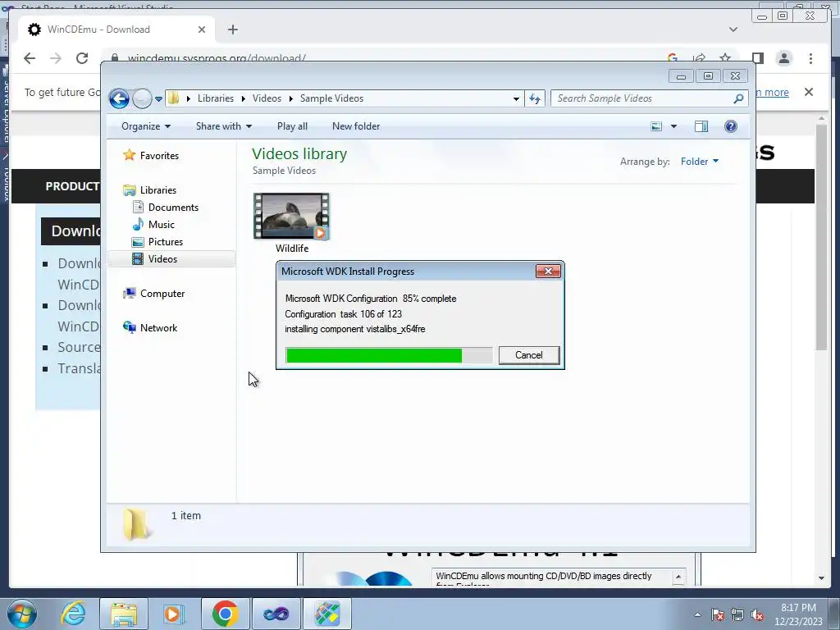The height and width of the screenshot is (630, 840).
Task: Click Chrome's forward arrow
Action: [56, 58]
